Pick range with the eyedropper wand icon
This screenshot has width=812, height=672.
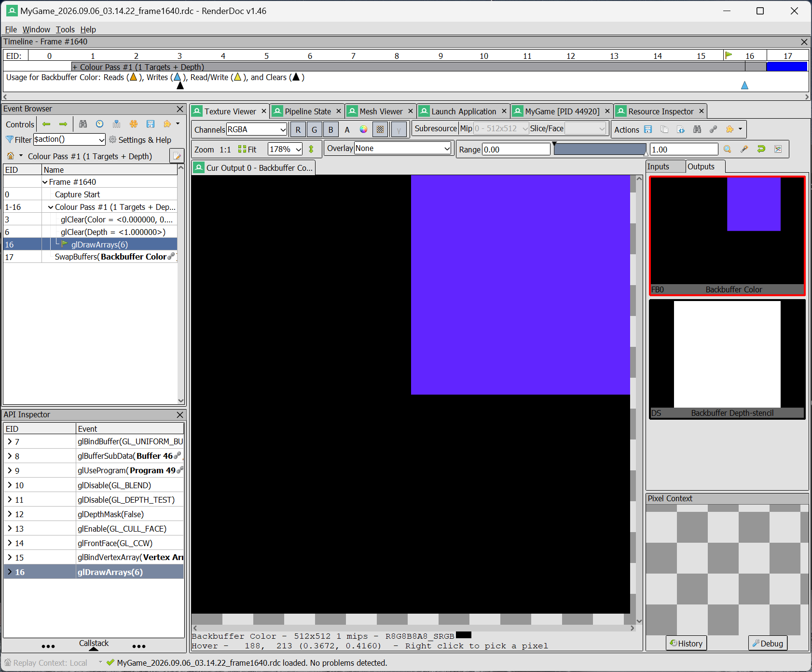pos(744,150)
